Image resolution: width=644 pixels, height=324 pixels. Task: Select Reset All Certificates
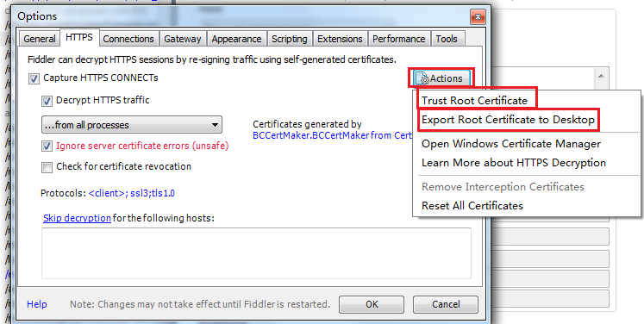(472, 205)
